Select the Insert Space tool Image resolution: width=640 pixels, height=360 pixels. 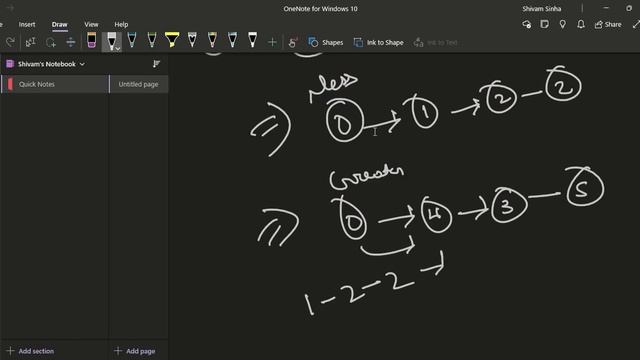tap(71, 42)
